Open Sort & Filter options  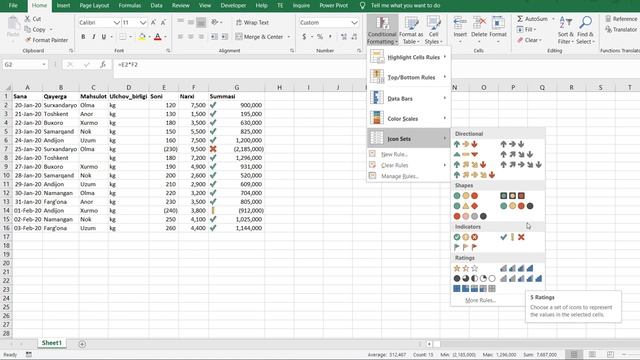coord(566,30)
